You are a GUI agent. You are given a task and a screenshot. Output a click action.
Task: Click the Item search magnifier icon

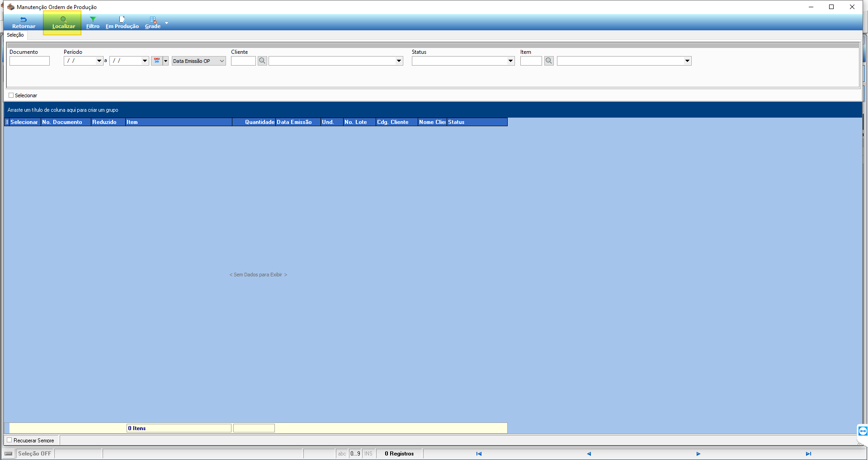coord(549,61)
